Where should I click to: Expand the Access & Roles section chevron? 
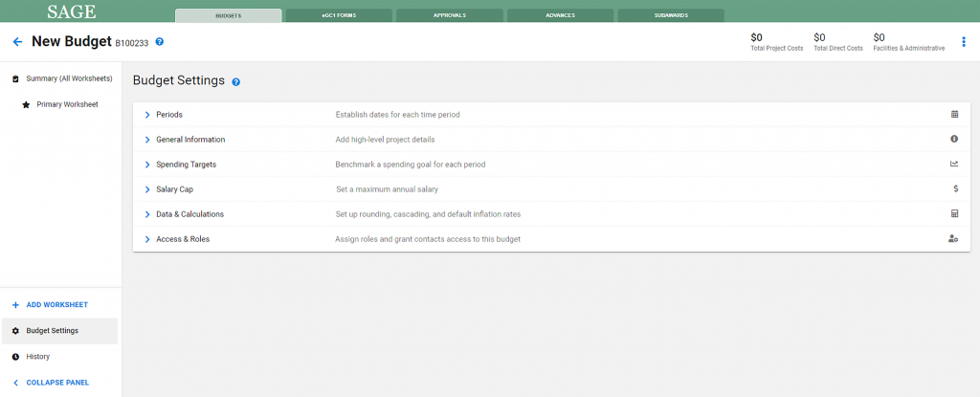click(147, 239)
